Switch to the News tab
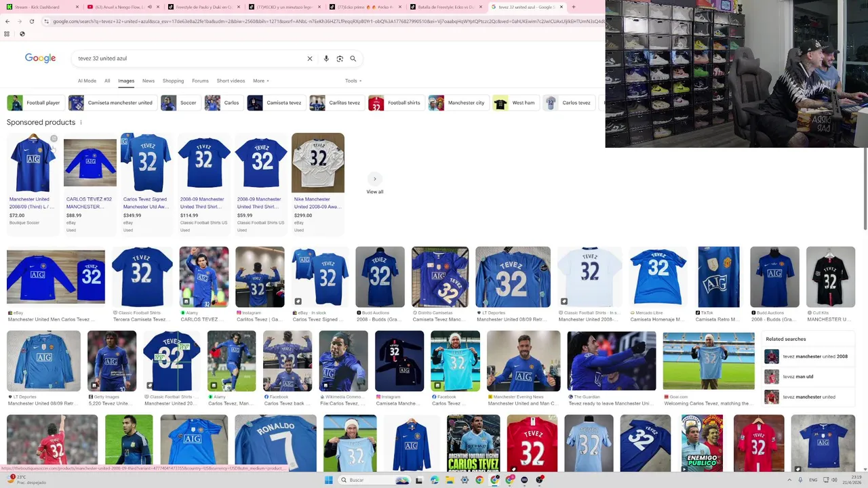 [x=149, y=81]
